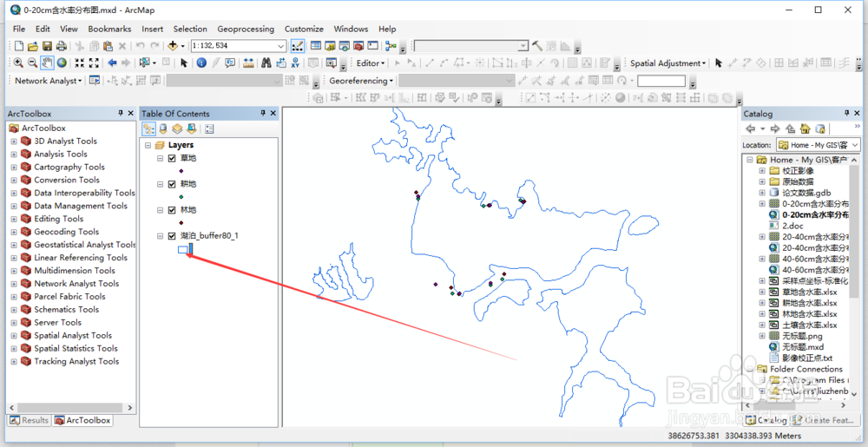Click the Fixed Zoom Out arrows icon

pos(94,63)
